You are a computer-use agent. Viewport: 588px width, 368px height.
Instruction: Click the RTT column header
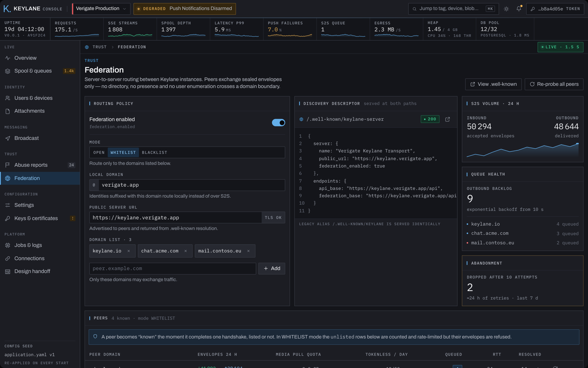coord(497,354)
